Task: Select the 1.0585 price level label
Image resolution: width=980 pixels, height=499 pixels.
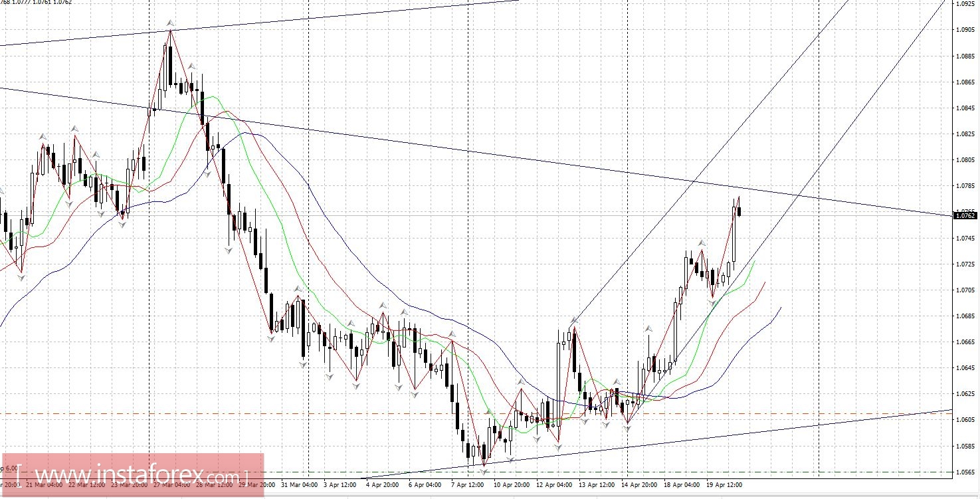Action: 965,446
